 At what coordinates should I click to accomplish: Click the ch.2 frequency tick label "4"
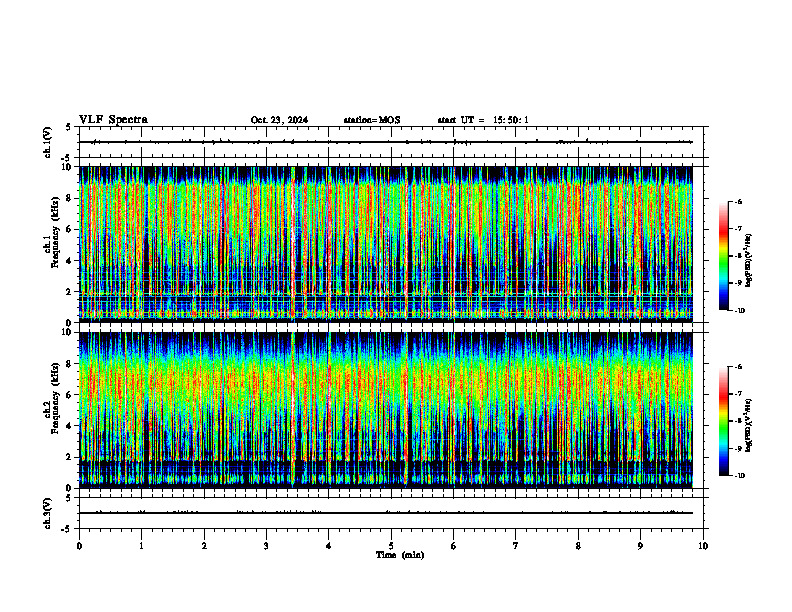[x=70, y=426]
